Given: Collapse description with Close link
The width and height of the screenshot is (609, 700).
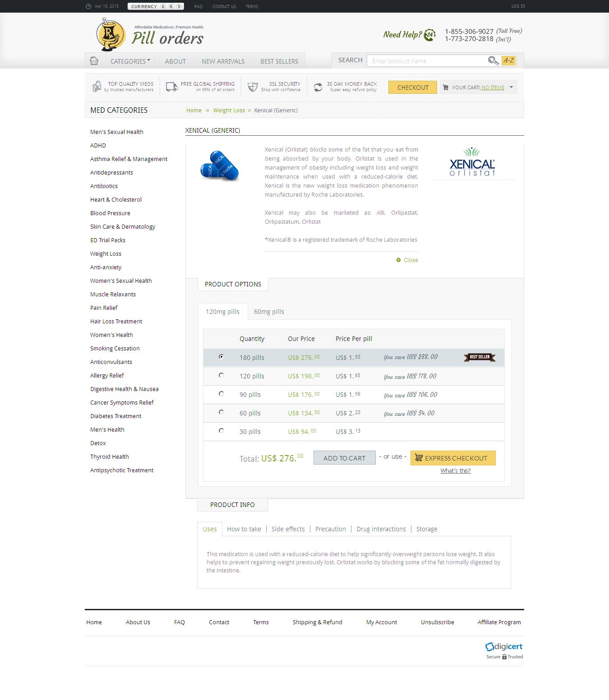Looking at the screenshot, I should [x=407, y=260].
